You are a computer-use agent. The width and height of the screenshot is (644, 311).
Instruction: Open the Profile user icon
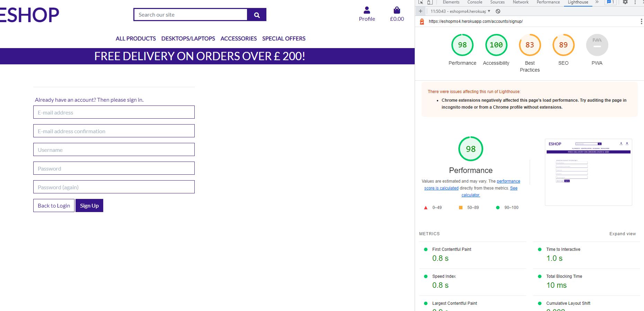(367, 10)
